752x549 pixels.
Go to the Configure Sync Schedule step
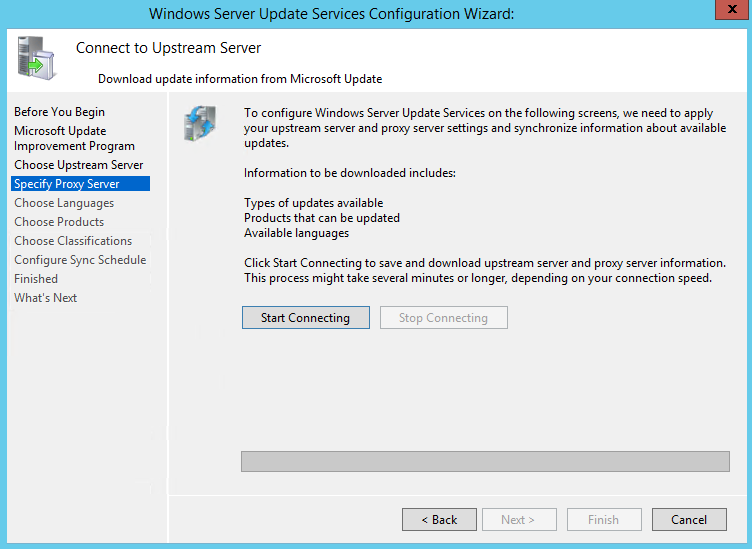[80, 260]
